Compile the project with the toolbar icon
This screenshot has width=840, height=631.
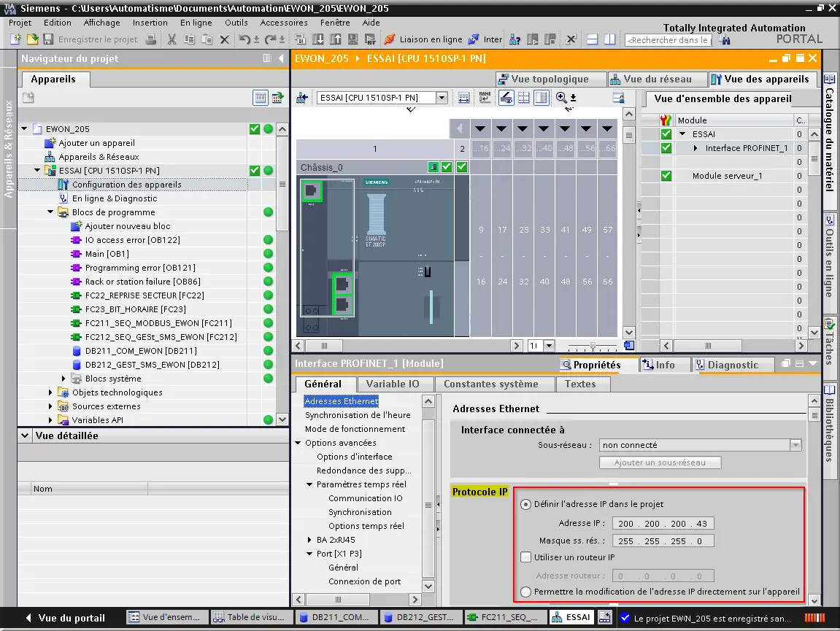(300, 39)
